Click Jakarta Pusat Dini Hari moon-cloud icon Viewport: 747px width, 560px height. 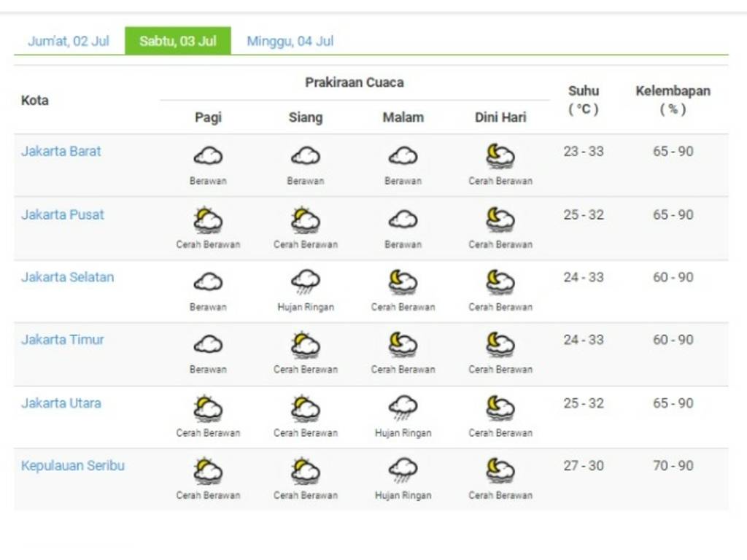click(x=500, y=219)
